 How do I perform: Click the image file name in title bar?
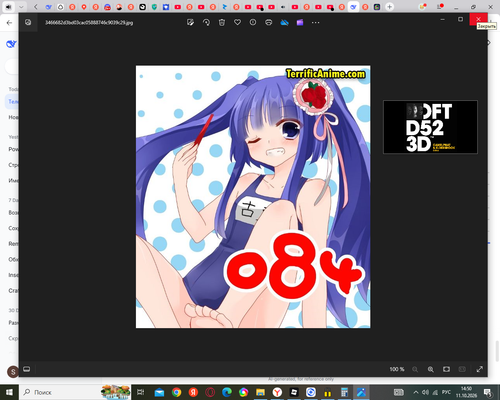coord(89,23)
